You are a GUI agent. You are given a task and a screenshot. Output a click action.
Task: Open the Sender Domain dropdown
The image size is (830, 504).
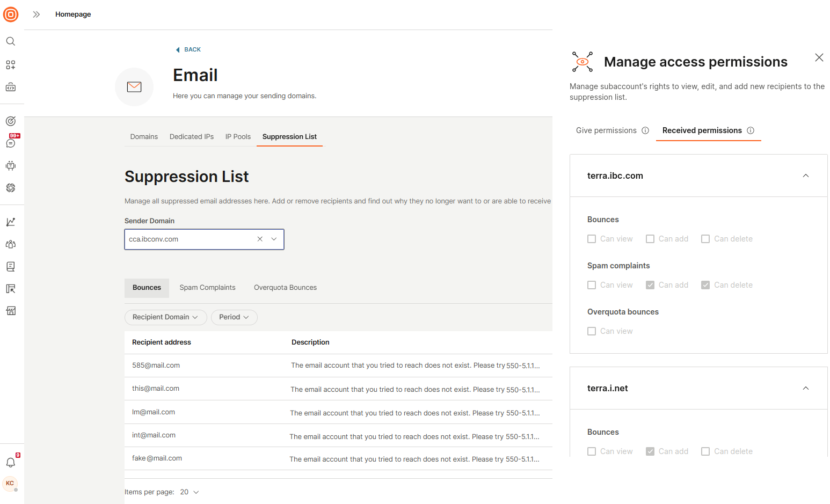tap(274, 239)
